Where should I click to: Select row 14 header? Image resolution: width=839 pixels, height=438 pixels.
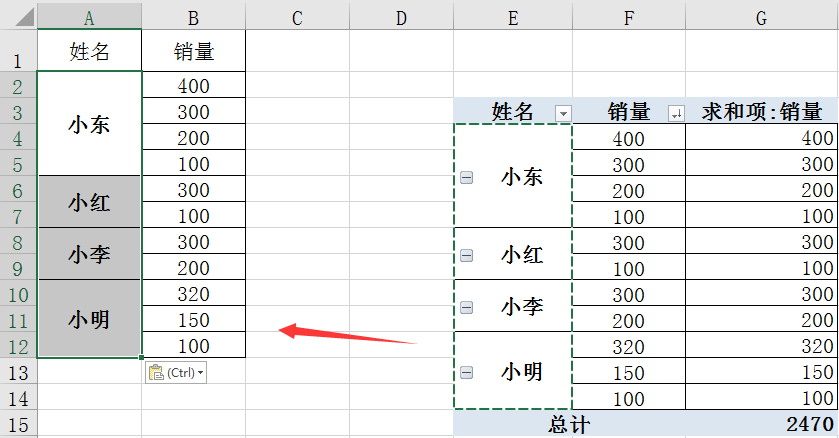point(18,397)
